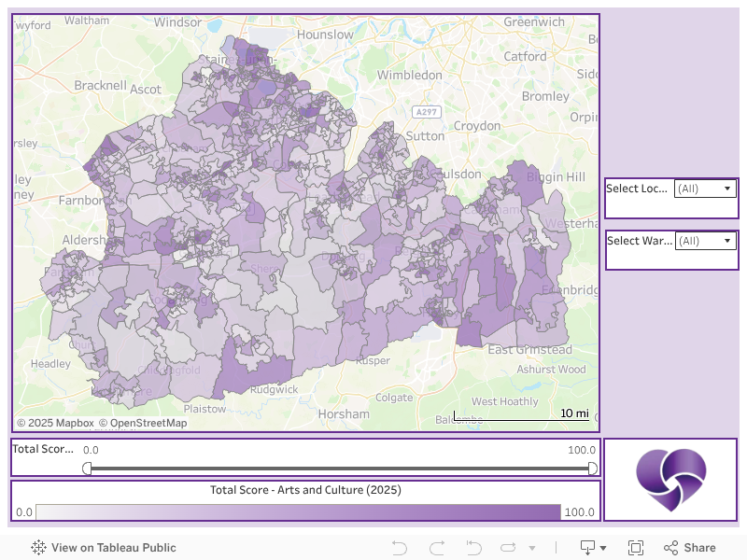Click the Undo arrow in toolbar
Image resolution: width=747 pixels, height=560 pixels.
400,548
